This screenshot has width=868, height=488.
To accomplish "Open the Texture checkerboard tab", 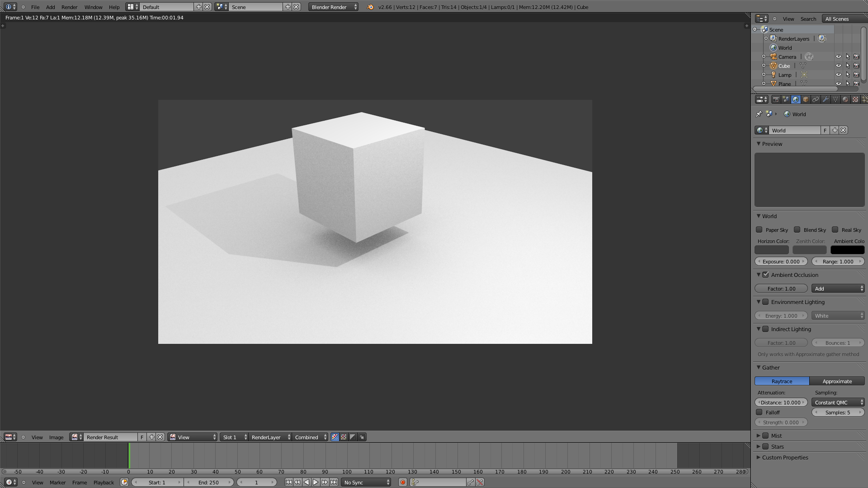I will [x=855, y=99].
